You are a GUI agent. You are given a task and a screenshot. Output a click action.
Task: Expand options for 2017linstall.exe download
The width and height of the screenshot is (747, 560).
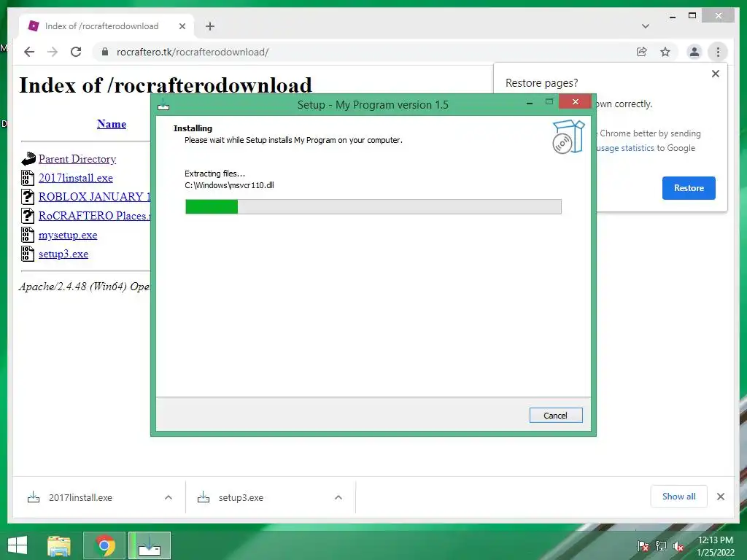(x=169, y=497)
